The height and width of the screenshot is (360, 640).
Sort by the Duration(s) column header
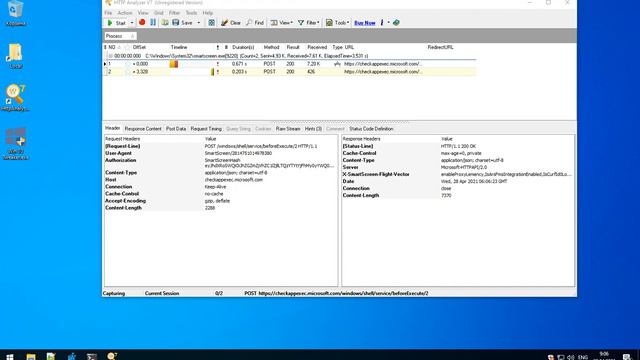(243, 47)
